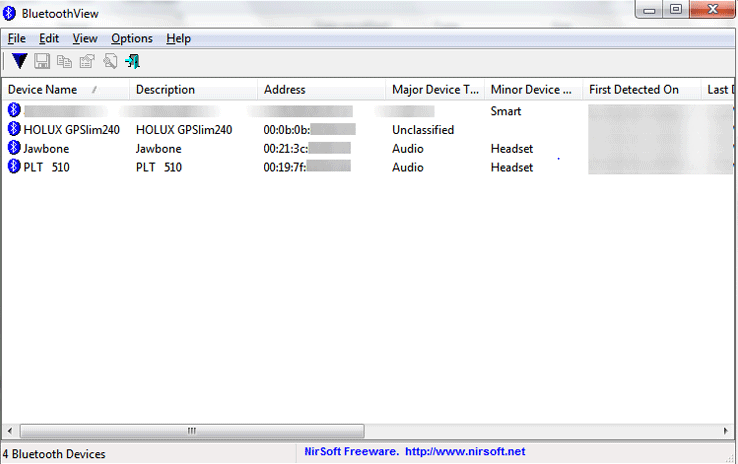Select the Bluetooth icon beside Jawbone
This screenshot has width=738, height=464.
coord(14,148)
